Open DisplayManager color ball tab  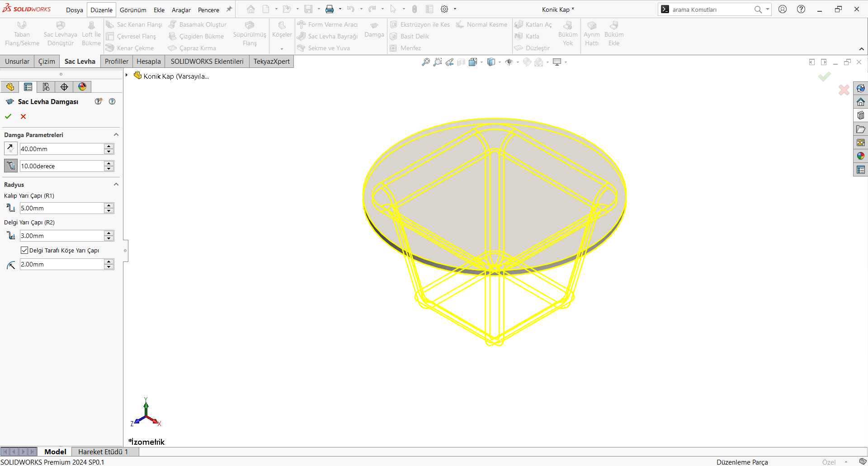point(82,87)
